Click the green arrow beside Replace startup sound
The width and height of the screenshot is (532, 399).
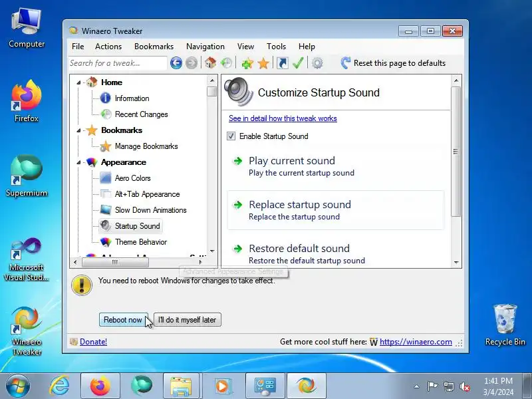[238, 205]
